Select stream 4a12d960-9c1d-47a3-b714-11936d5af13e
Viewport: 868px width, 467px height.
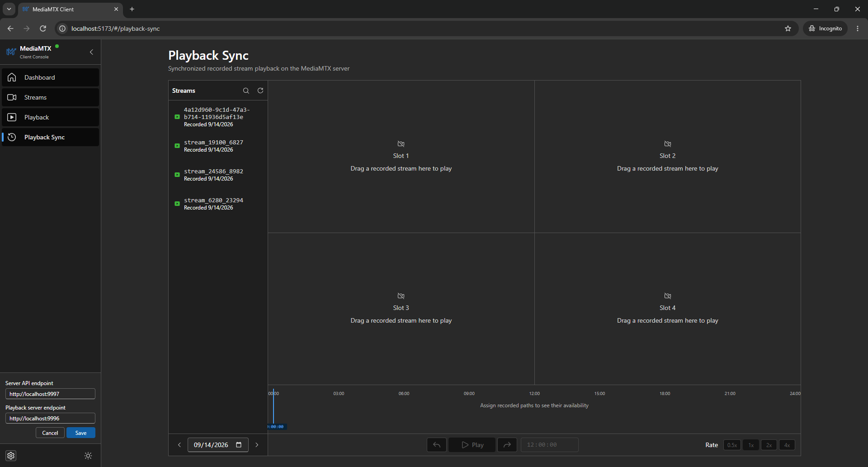tap(218, 117)
